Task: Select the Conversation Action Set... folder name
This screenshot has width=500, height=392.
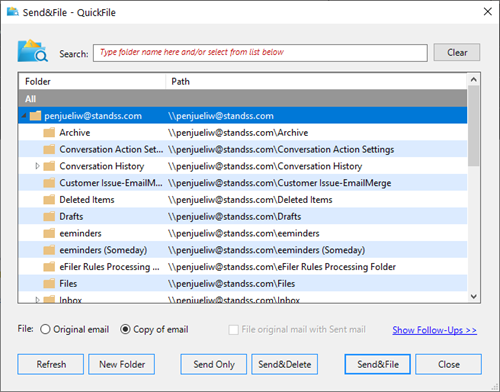Action: pyautogui.click(x=111, y=149)
